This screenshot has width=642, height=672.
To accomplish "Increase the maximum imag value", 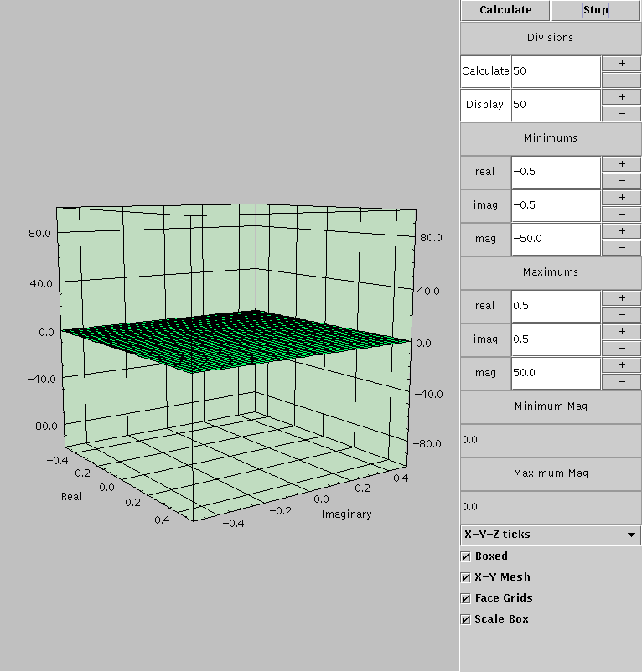I will [x=622, y=332].
